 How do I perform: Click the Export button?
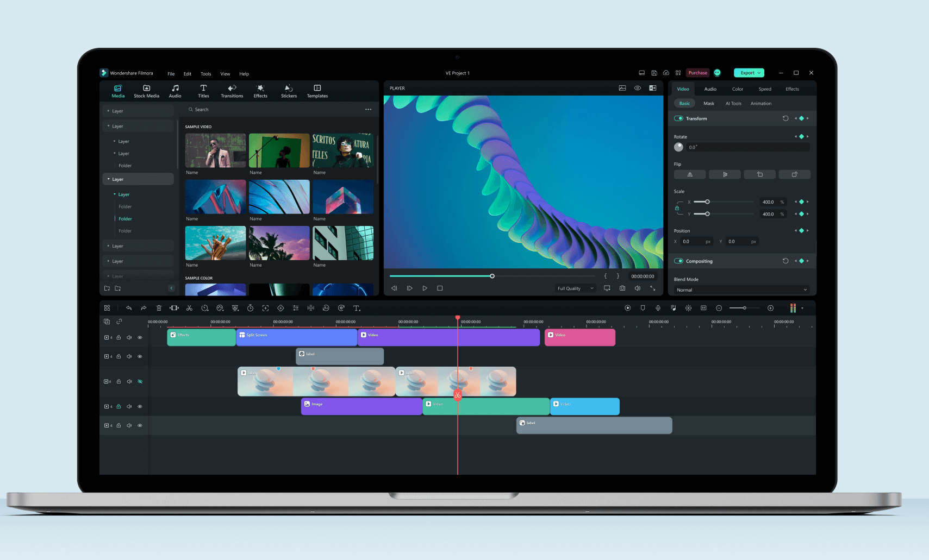coord(749,73)
